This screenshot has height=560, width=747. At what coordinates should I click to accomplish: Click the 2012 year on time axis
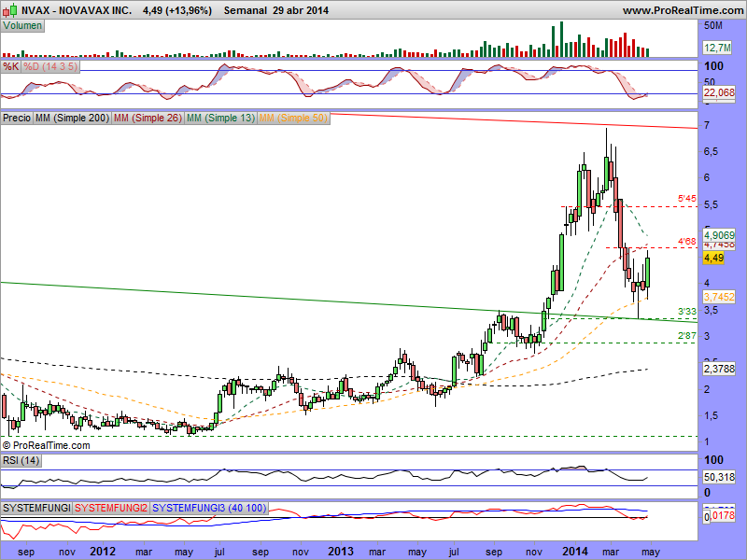(103, 552)
